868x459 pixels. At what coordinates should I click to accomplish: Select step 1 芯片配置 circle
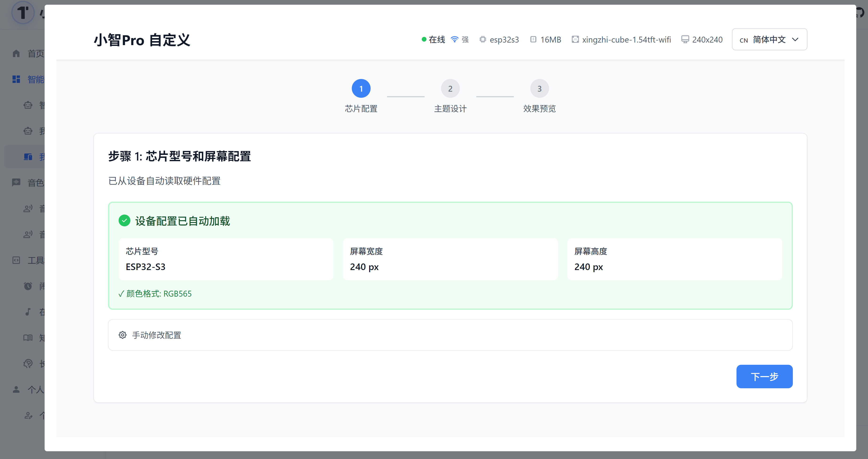[361, 89]
